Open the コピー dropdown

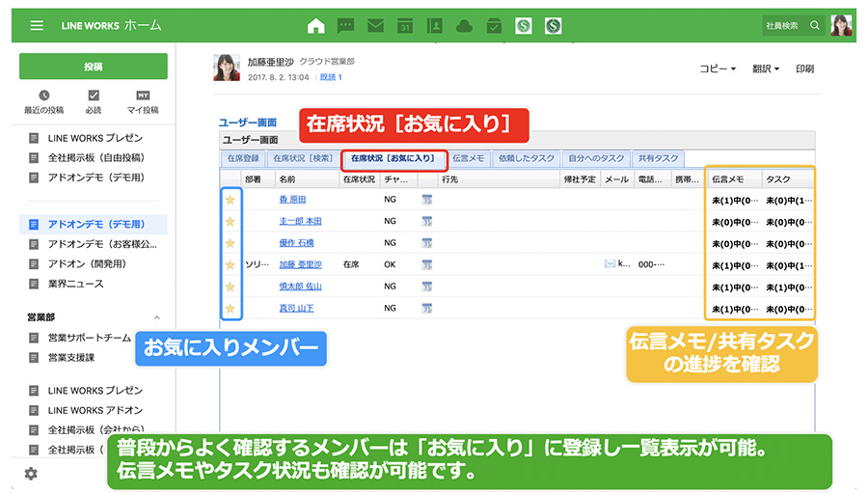717,69
